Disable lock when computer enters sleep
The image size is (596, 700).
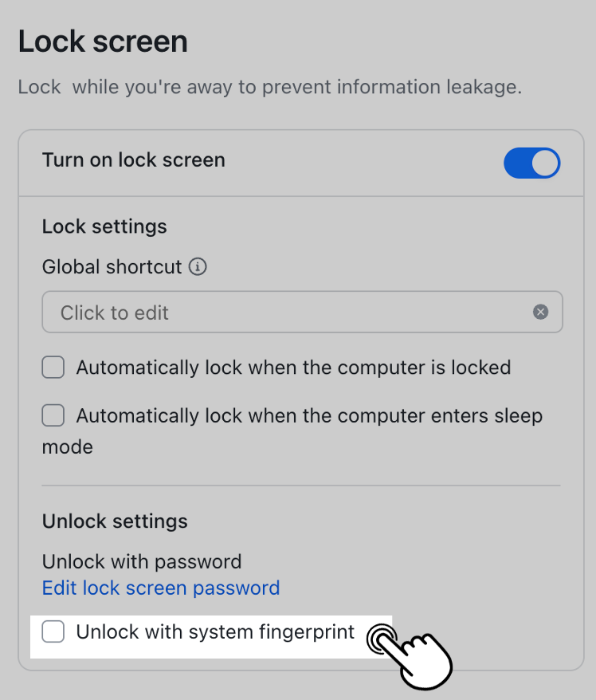tap(53, 415)
